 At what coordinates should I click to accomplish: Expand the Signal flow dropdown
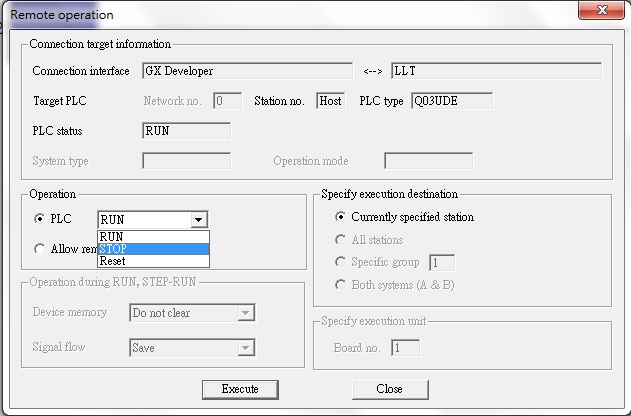coord(244,348)
